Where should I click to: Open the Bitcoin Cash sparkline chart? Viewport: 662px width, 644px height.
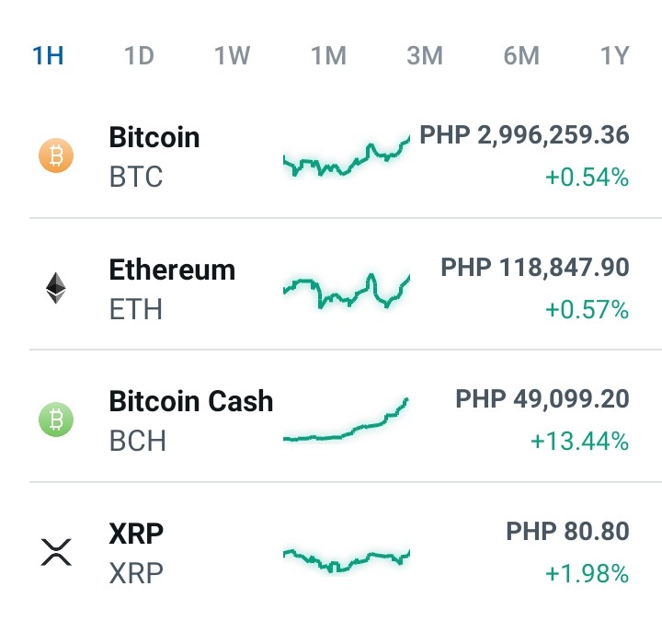tap(346, 420)
